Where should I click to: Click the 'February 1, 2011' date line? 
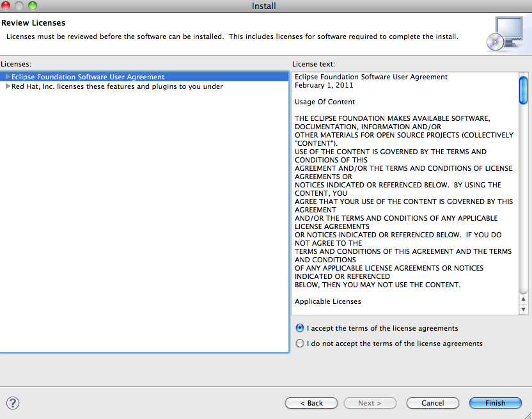324,85
